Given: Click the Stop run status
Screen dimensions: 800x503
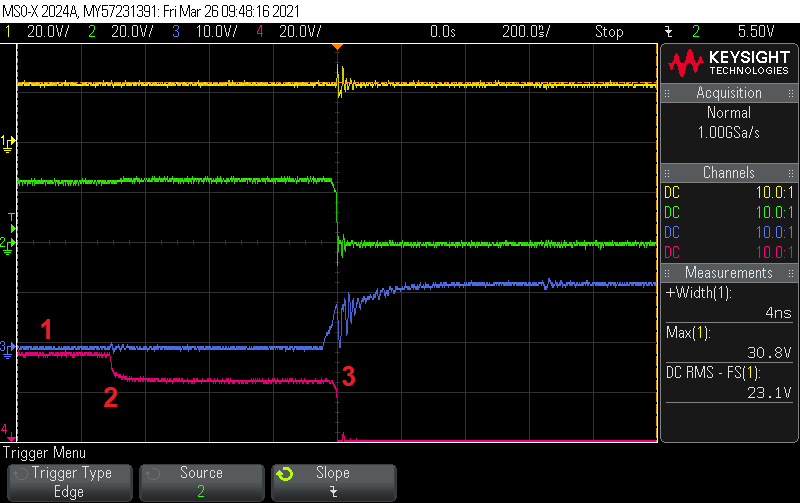Looking at the screenshot, I should tap(609, 32).
